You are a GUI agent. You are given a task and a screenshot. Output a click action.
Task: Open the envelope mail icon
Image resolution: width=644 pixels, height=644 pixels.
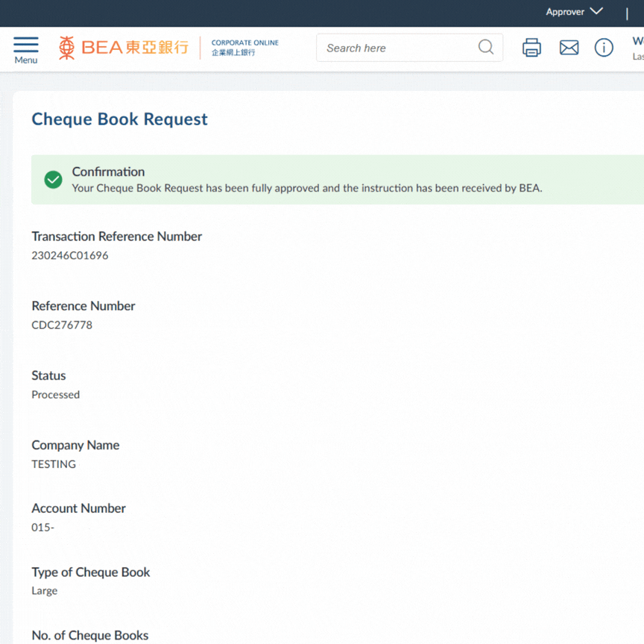pos(569,48)
